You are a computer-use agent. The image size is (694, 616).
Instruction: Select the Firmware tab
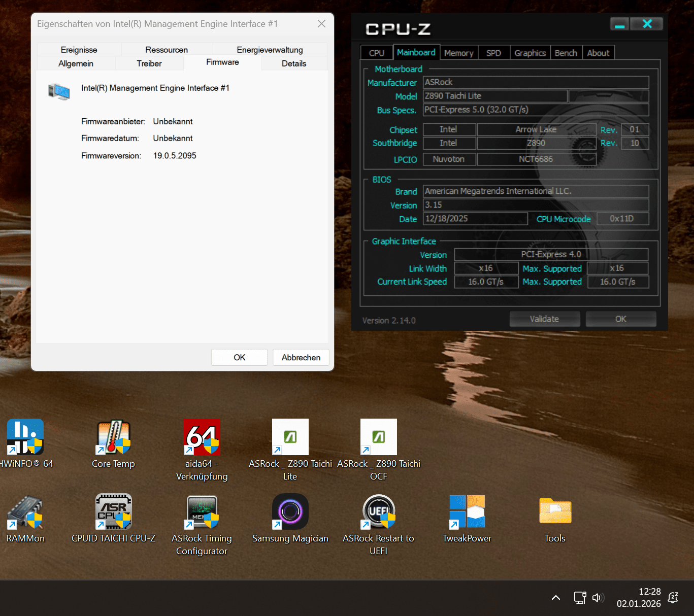click(x=222, y=62)
